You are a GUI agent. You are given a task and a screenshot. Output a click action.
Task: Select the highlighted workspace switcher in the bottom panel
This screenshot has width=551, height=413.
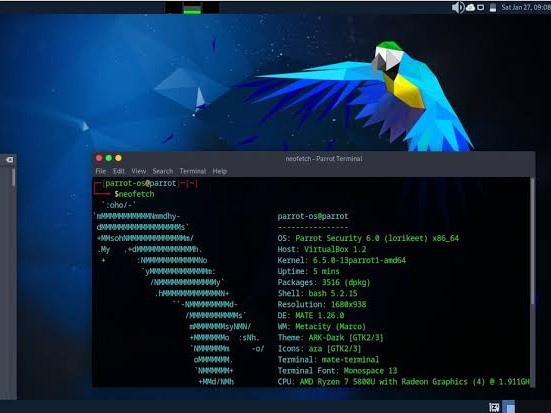(x=508, y=407)
